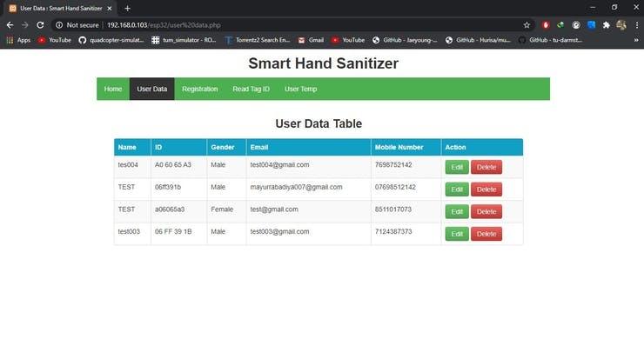
Task: Open the Apps bookmarks shortcut
Action: pyautogui.click(x=18, y=40)
